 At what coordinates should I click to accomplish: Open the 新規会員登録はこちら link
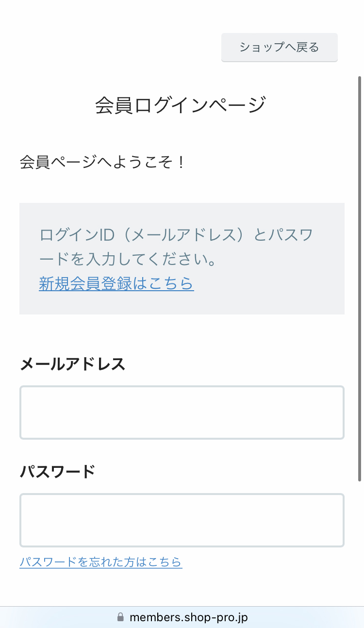point(116,283)
